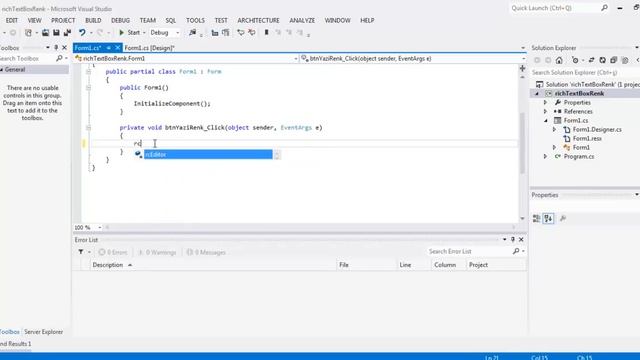Viewport: 640px width, 360px height.
Task: Click the Search Solution Explorer field
Action: click(x=584, y=73)
